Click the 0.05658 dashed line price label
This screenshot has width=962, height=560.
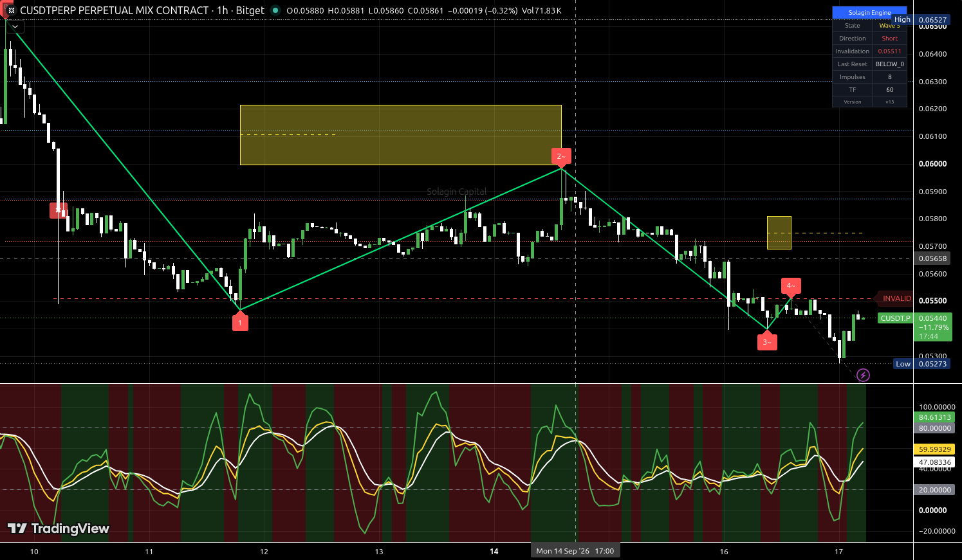[x=932, y=258]
